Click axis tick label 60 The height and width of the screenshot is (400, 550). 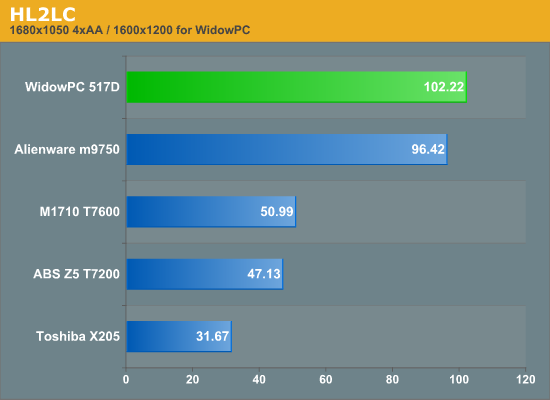coord(326,379)
